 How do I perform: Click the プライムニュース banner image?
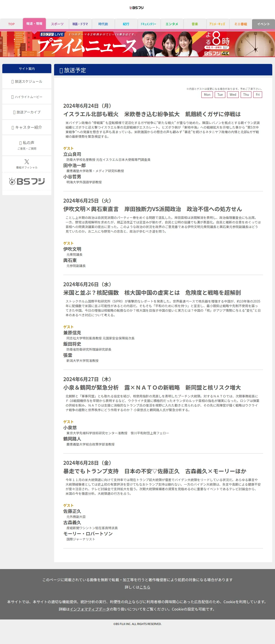tap(137, 44)
